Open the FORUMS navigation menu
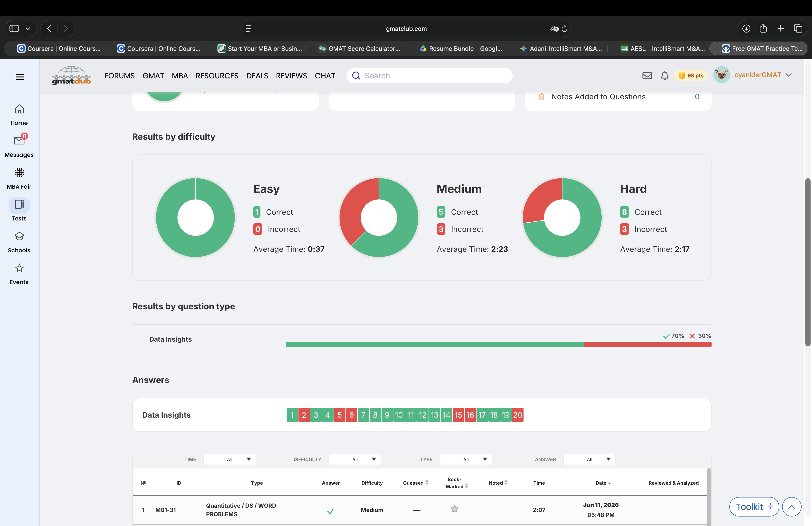Screen dimensions: 812x526 119,76
